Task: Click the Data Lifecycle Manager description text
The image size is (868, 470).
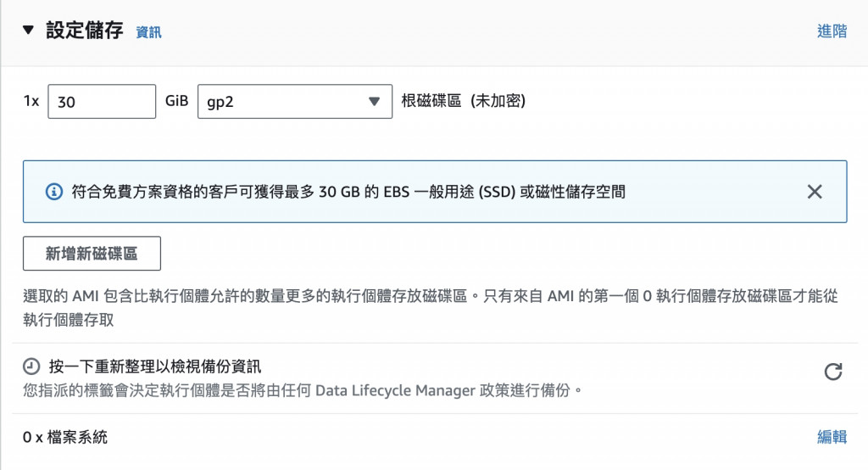Action: coord(303,391)
